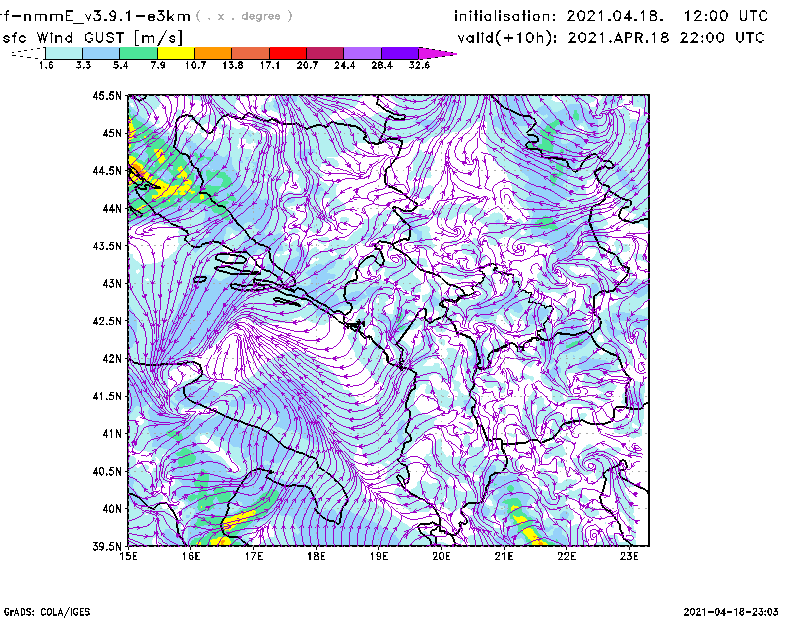Click the '41.5N' latitude label

point(107,396)
